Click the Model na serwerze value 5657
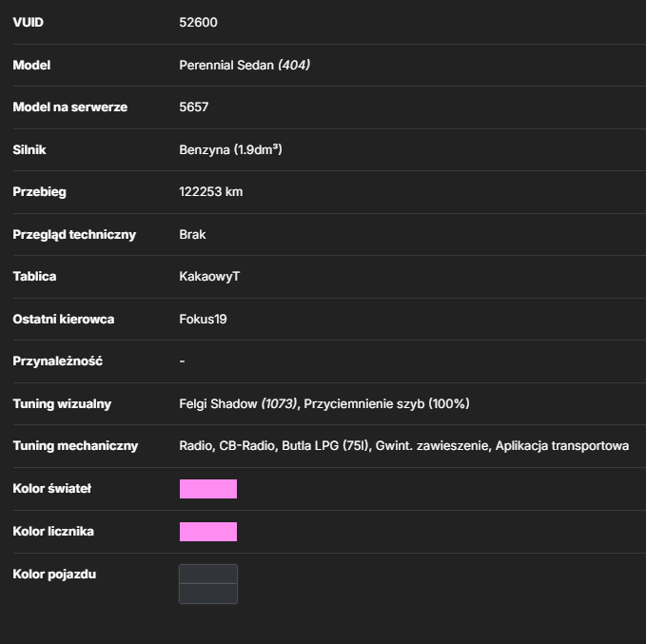The image size is (646, 644). point(194,107)
